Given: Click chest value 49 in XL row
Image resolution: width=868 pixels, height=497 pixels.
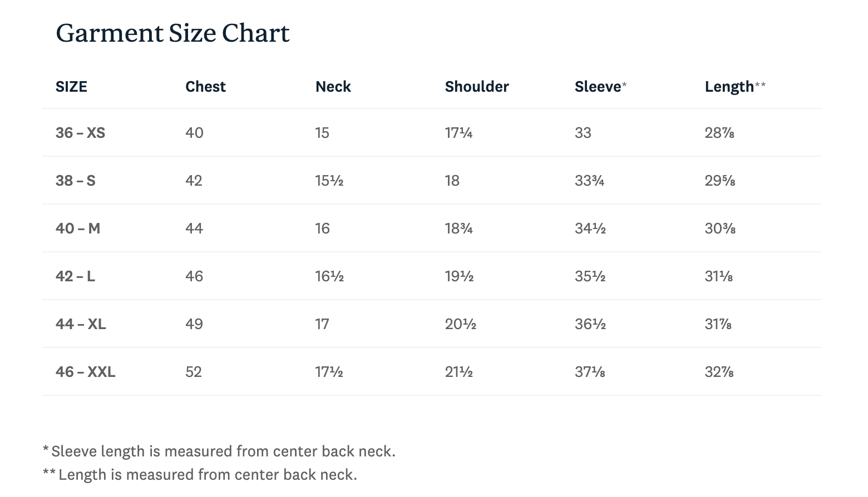Looking at the screenshot, I should [194, 324].
